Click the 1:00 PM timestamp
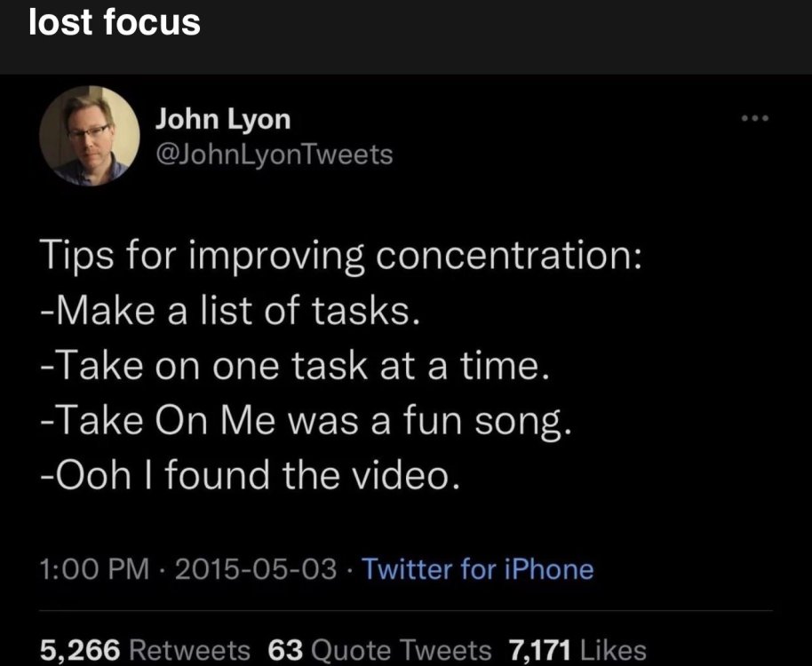The height and width of the screenshot is (666, 812). coord(94,569)
